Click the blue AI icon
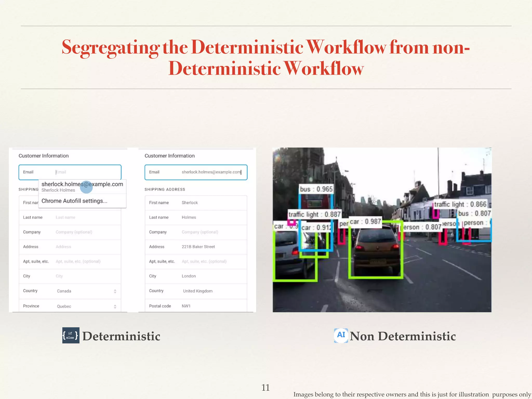The height and width of the screenshot is (399, 532). 341,335
